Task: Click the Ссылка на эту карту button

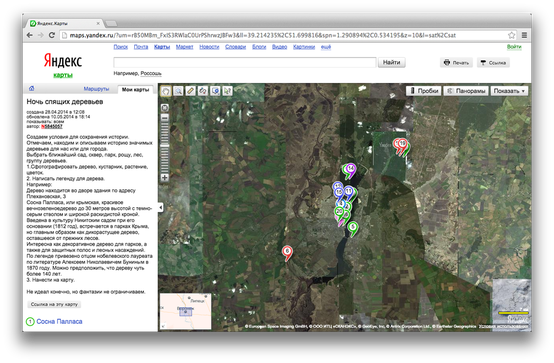Action: [x=54, y=304]
